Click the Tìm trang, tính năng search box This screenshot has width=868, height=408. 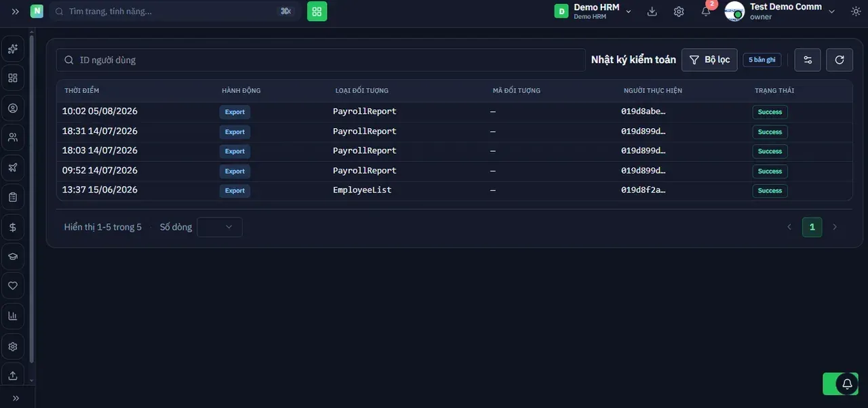(x=175, y=12)
